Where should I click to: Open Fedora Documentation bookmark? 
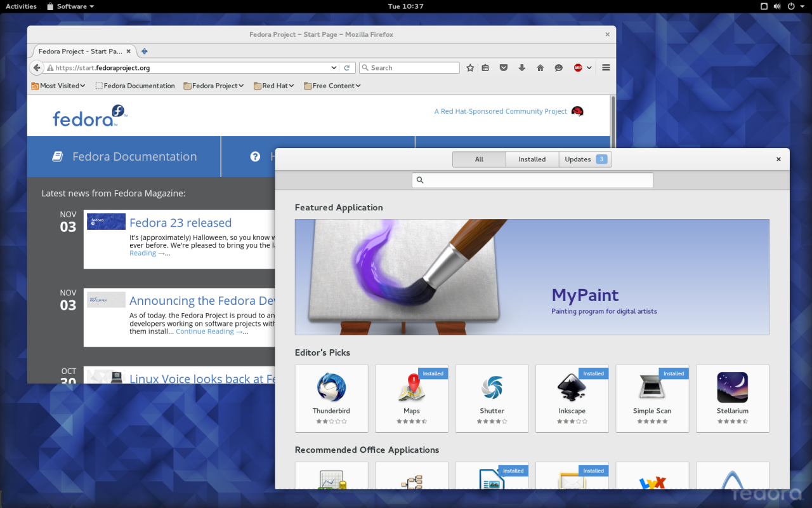point(135,86)
